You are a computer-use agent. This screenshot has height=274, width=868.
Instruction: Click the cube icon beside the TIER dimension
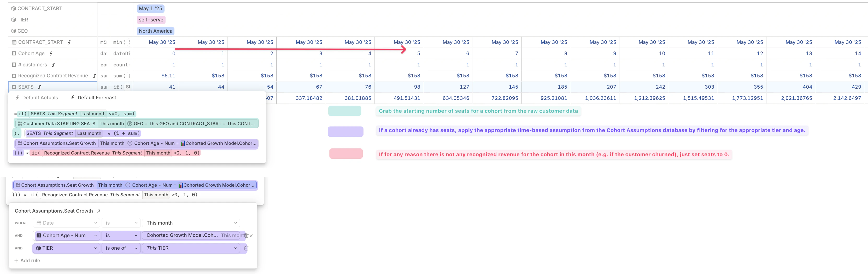14,20
